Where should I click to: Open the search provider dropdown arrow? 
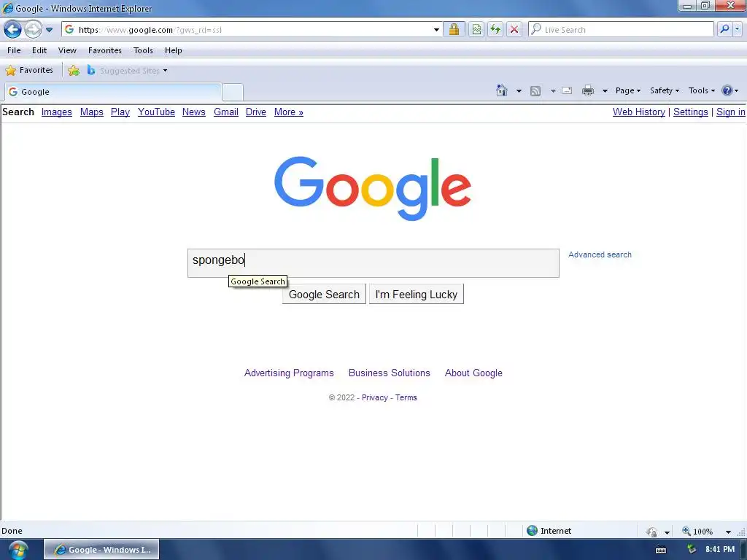(737, 29)
